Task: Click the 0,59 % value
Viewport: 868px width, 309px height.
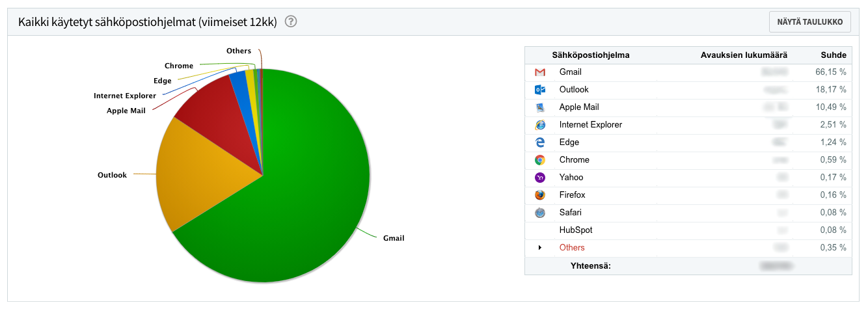Action: tap(834, 160)
